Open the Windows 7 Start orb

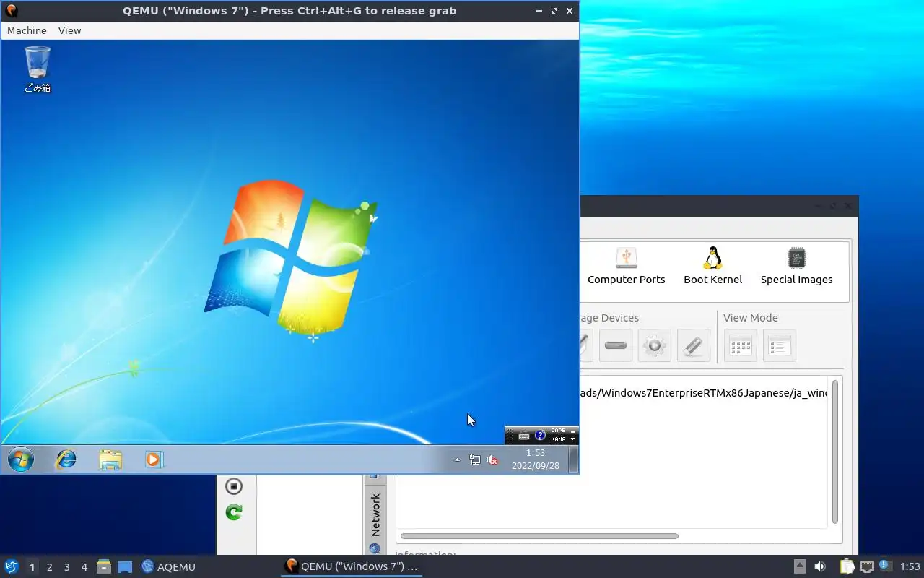(20, 460)
